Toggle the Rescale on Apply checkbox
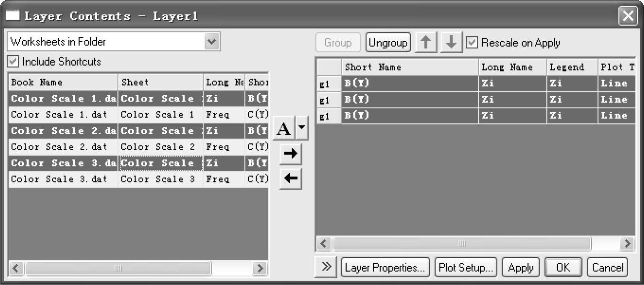 (472, 43)
